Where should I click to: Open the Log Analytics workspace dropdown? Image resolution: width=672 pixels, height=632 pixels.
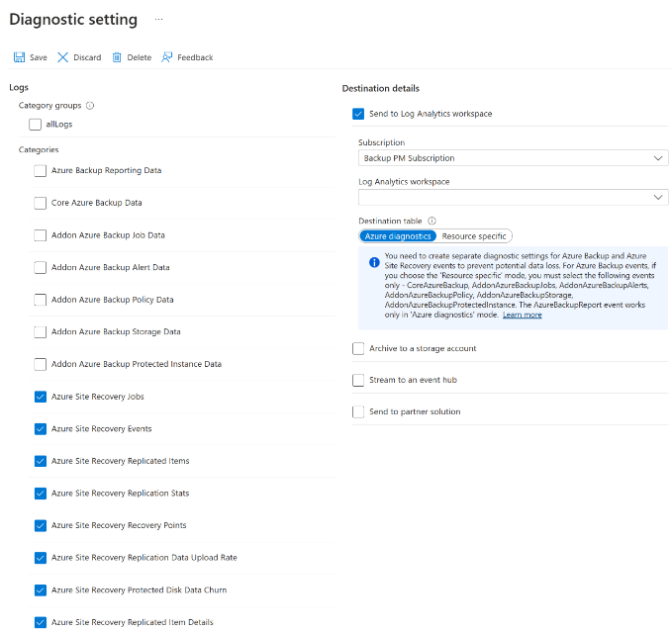[513, 197]
